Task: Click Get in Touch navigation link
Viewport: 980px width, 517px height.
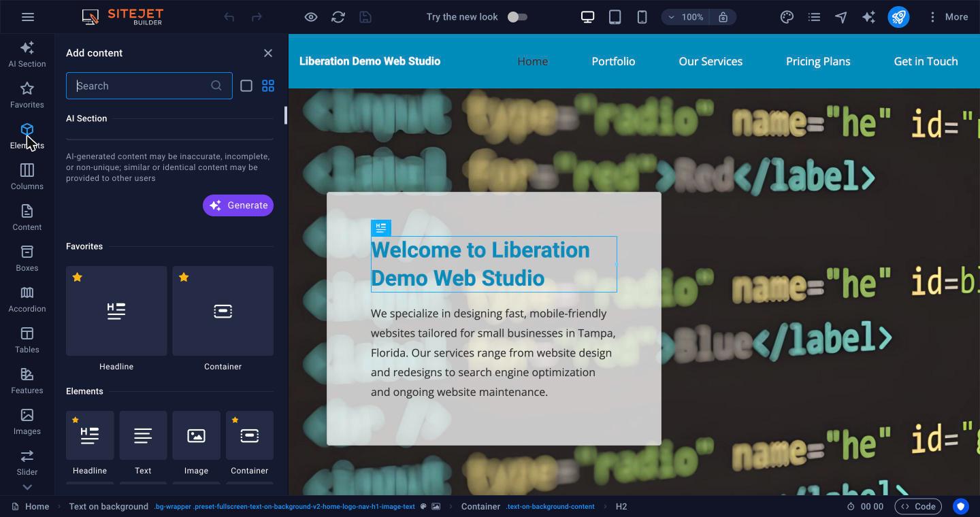Action: [x=926, y=61]
